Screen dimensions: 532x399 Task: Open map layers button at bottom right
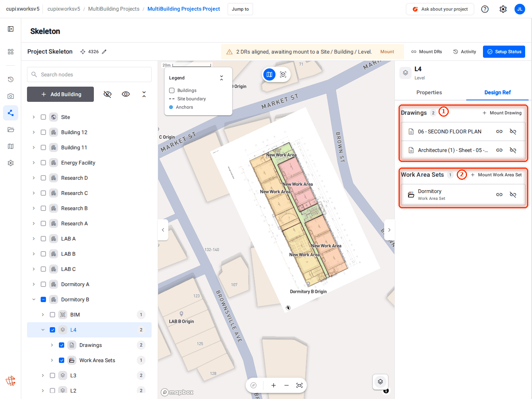pyautogui.click(x=380, y=382)
